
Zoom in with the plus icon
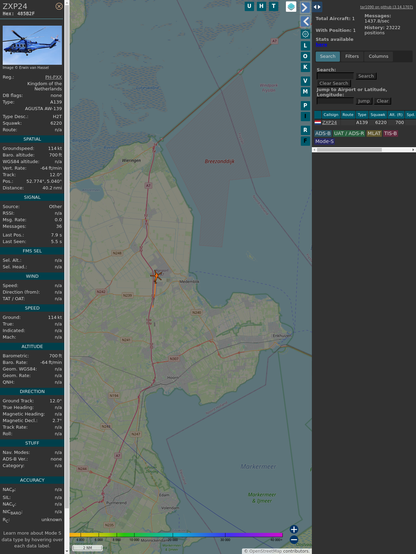(x=294, y=529)
